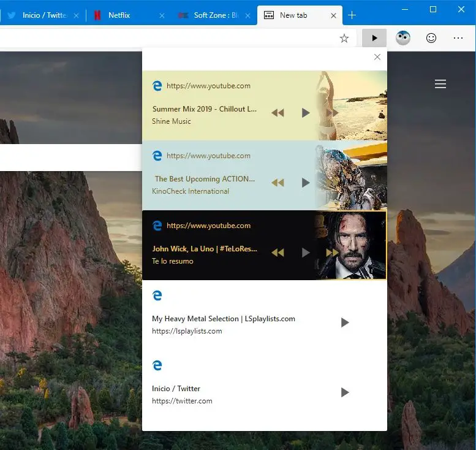Play the Inicio / Twitter media
Viewport: 476px width, 450px height.
click(344, 392)
